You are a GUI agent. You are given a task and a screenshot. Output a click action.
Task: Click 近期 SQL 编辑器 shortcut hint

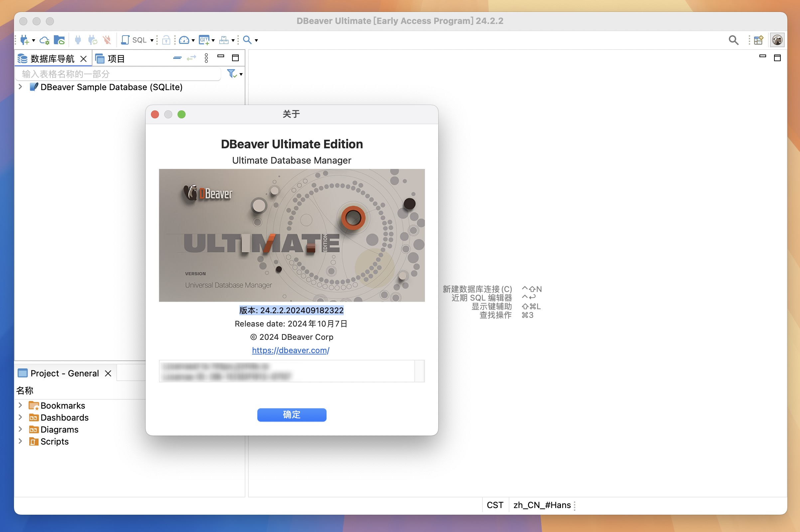point(482,298)
